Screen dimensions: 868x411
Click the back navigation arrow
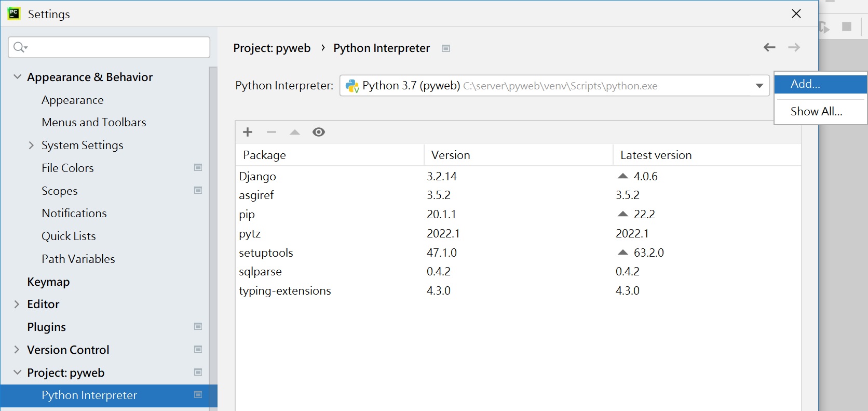tap(769, 47)
